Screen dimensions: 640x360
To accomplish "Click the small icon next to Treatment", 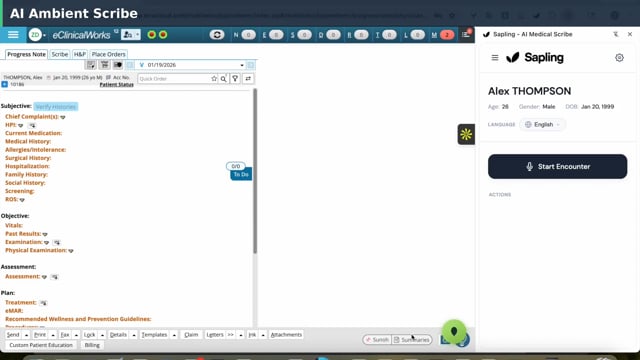I will point(43,303).
